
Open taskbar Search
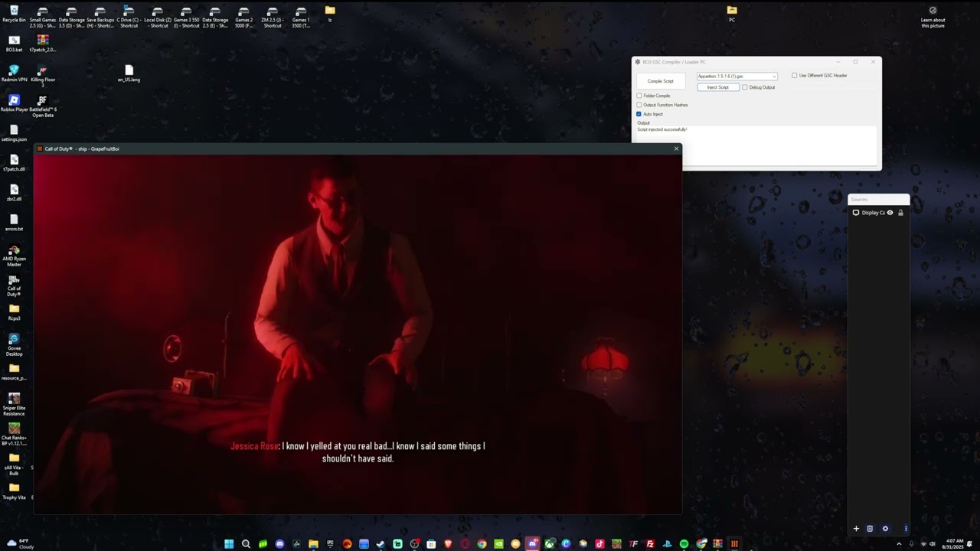(246, 544)
